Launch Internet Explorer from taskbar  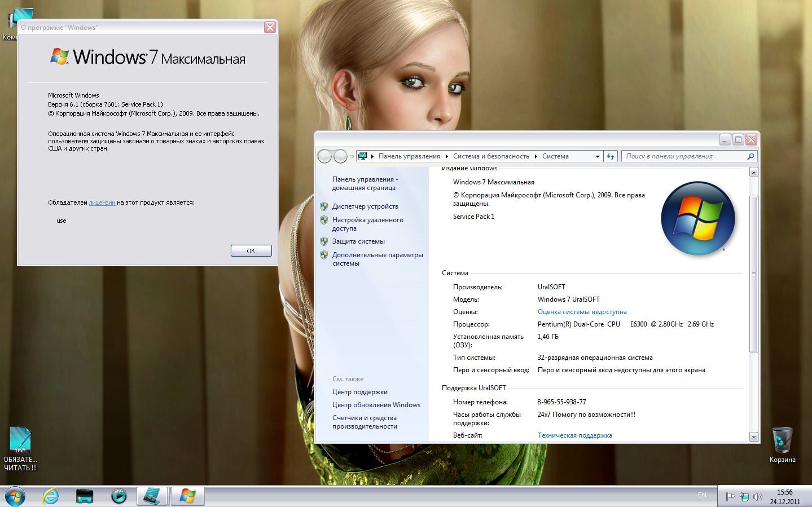pyautogui.click(x=51, y=496)
